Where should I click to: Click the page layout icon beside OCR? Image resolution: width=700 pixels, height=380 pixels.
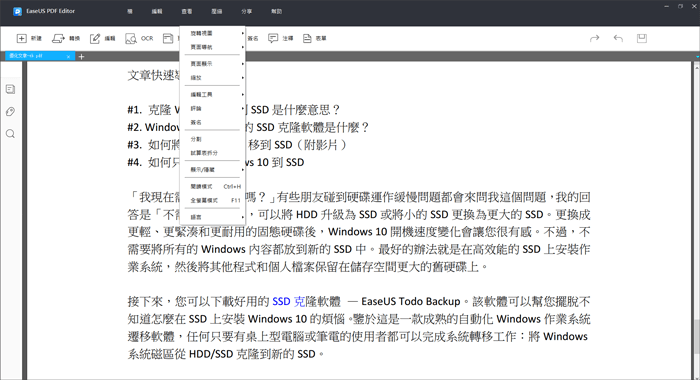tap(168, 38)
